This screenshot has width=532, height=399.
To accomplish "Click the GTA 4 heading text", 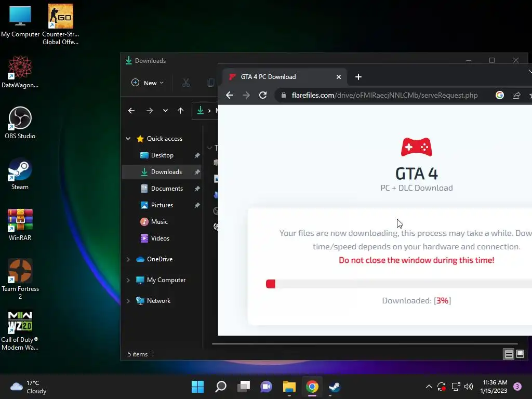I will [x=416, y=174].
